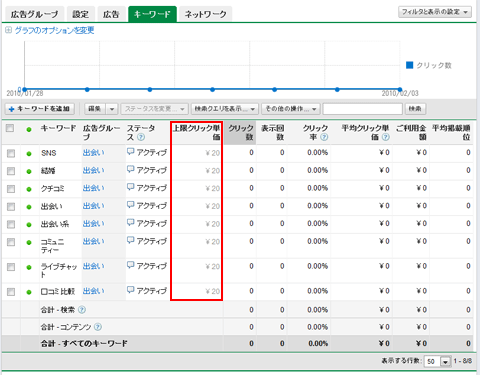Expand グラフのオプションを変更 plus icon
Screen dimensions: 480x375
pyautogui.click(x=8, y=30)
